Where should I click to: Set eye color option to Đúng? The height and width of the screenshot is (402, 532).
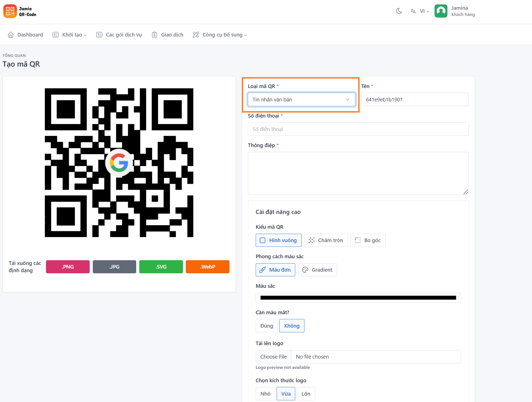(267, 326)
